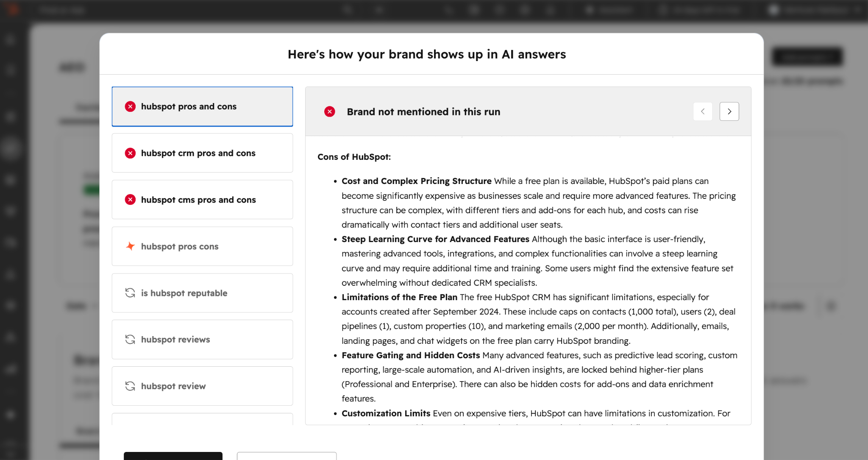Open the 'hubspot pros cons' prompt card
Viewport: 868px width, 460px height.
pyautogui.click(x=202, y=246)
